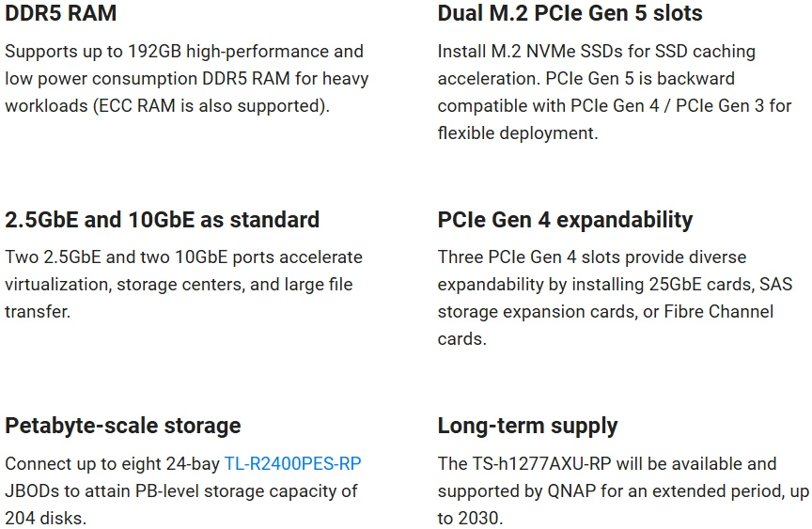Click the paragraph about 192GB DDR5 RAM support
This screenshot has width=812, height=529.
point(187,78)
